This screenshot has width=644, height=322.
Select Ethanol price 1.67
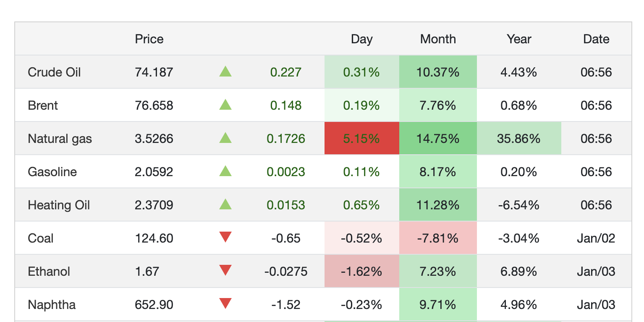pyautogui.click(x=147, y=272)
